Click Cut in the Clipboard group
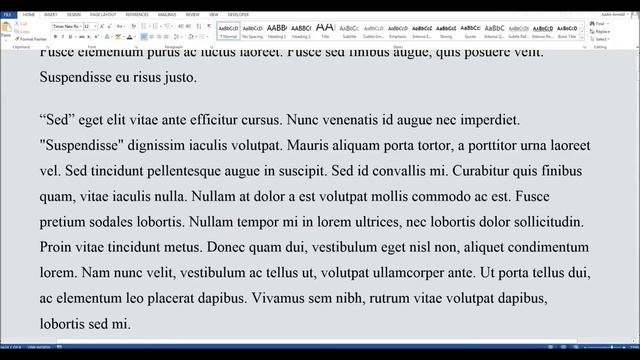Viewport: 640px width, 360px height. coord(21,24)
